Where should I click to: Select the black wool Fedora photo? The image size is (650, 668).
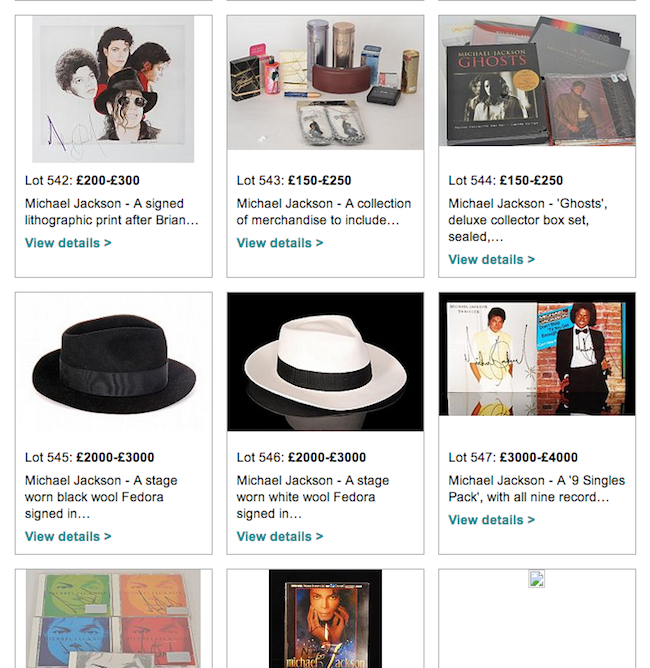click(113, 362)
